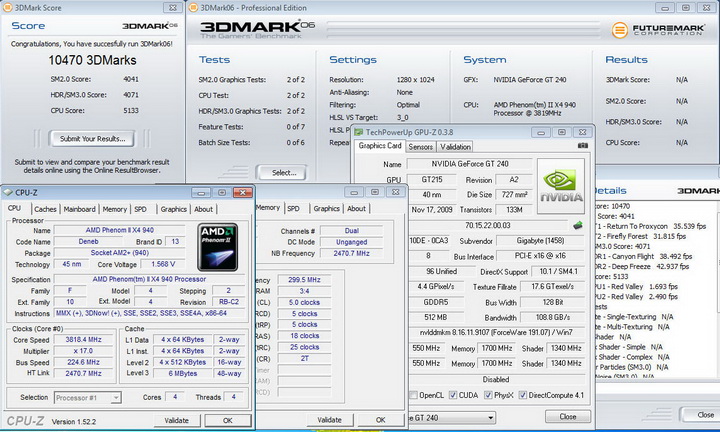Click the green BIOS save chip icon in GPU-Z
The width and height of the screenshot is (720, 432).
[578, 225]
